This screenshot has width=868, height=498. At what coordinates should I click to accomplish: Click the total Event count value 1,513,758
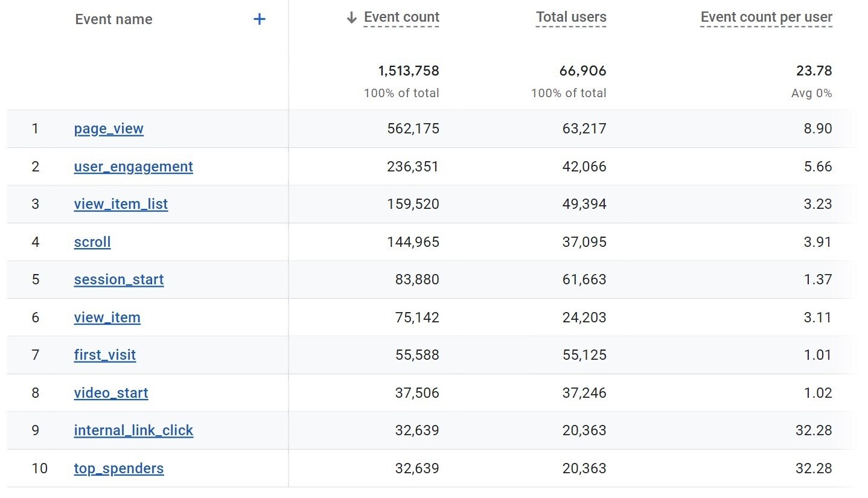coord(409,71)
